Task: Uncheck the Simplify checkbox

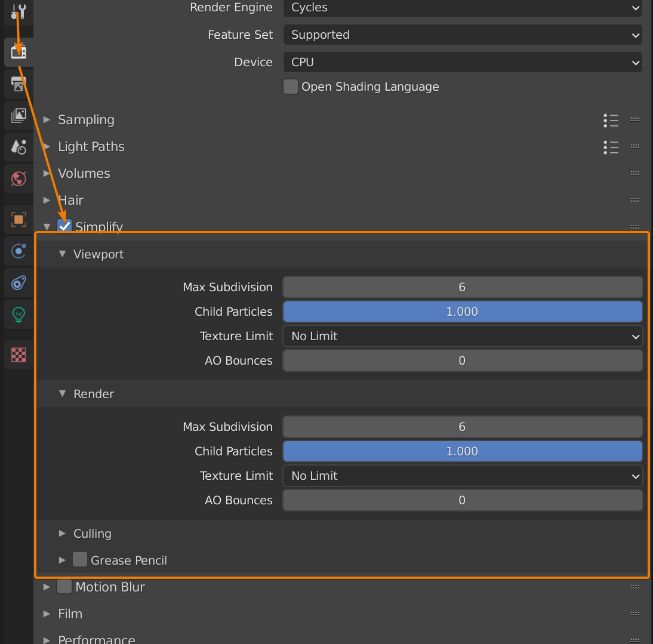Action: tap(64, 226)
